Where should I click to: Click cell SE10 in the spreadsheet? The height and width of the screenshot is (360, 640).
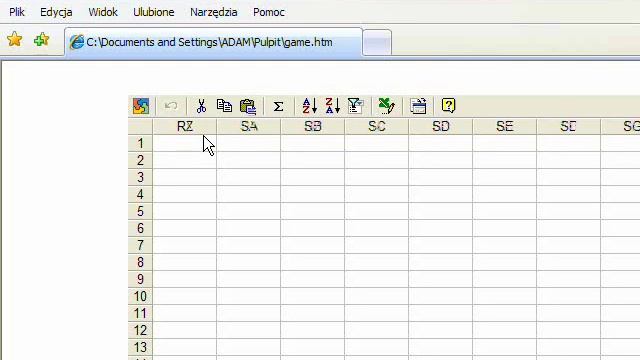(x=505, y=296)
